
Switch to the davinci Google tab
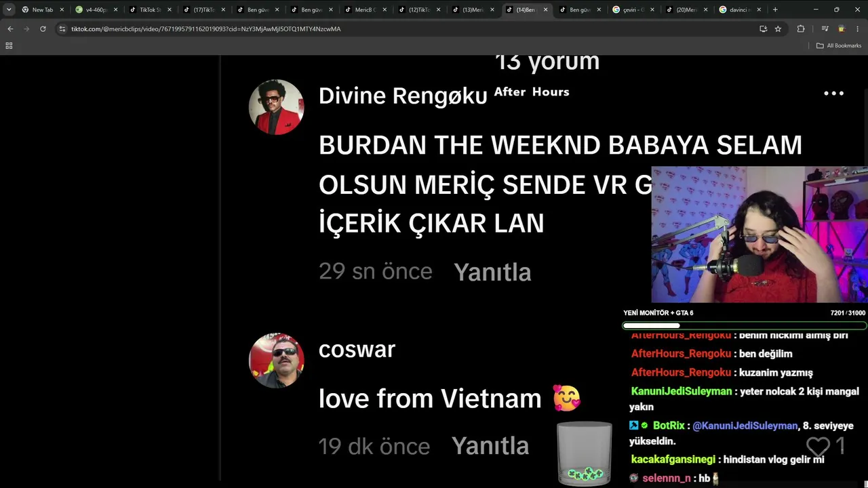pos(741,9)
